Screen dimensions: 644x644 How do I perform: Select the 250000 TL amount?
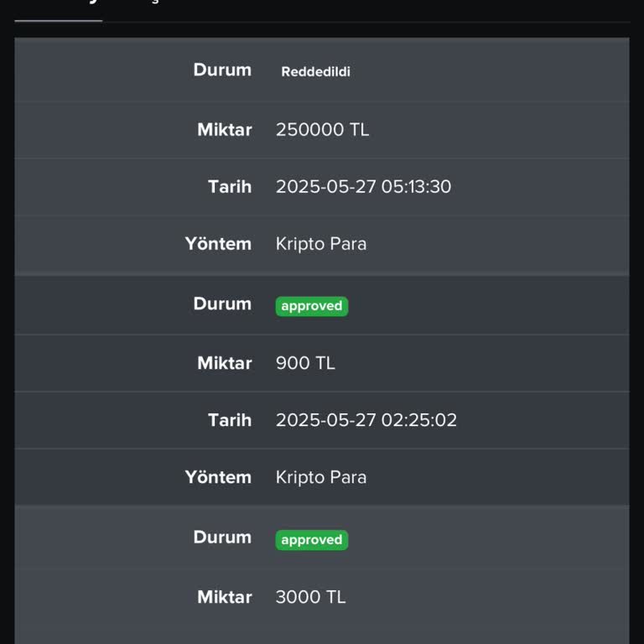322,130
